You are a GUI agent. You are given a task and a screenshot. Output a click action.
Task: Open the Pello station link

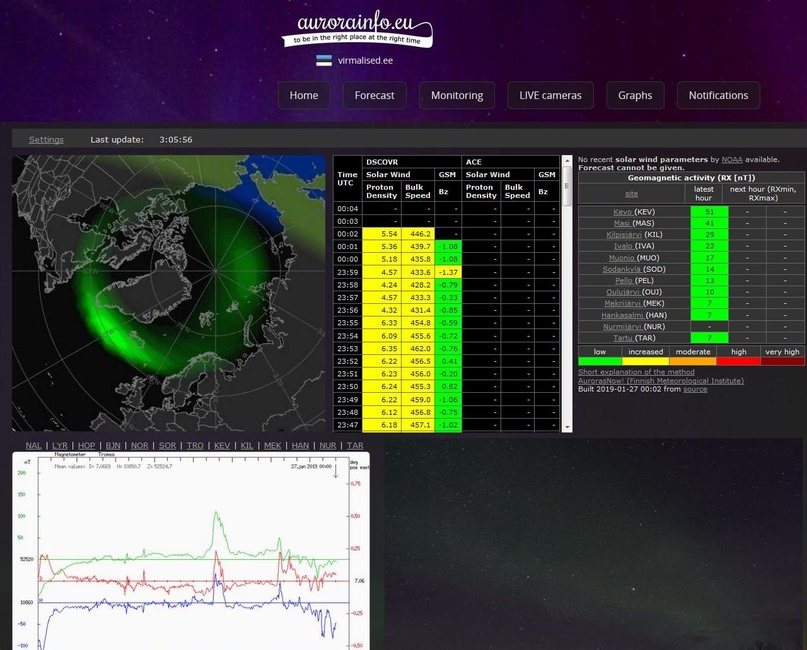(x=623, y=280)
